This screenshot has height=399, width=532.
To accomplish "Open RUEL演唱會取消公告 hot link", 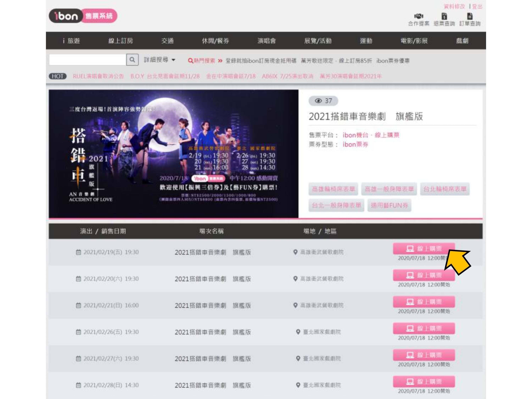I will click(x=98, y=76).
